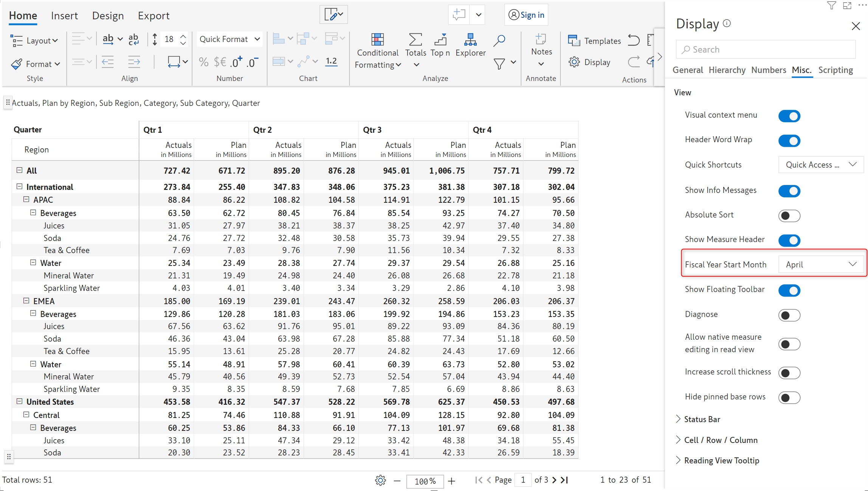Viewport: 868px width, 491px height.
Task: Click the search magnifier icon in ribbon
Action: click(499, 40)
